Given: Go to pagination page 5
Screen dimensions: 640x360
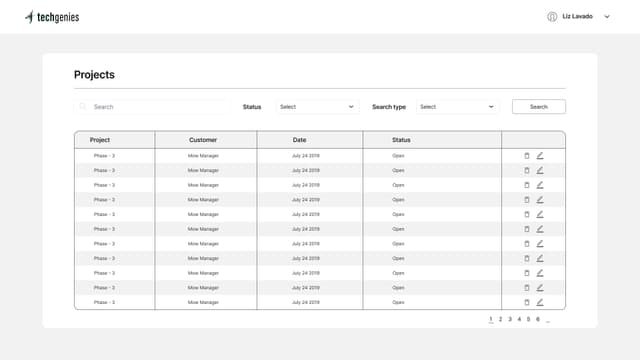Looking at the screenshot, I should (x=528, y=319).
